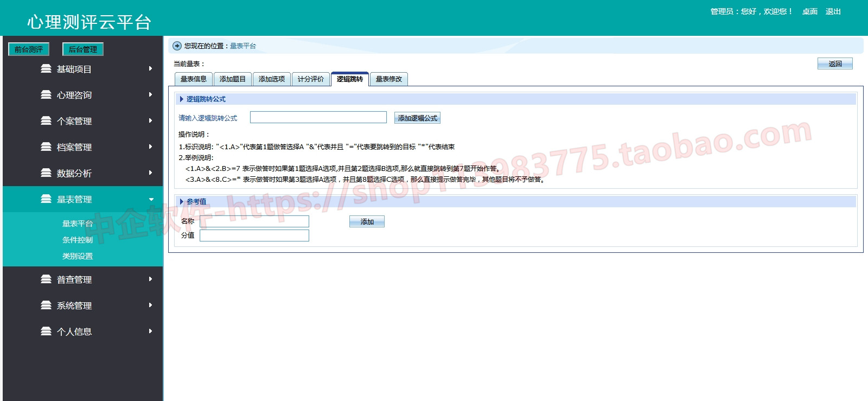
Task: Expand the 系统管理 menu arrow
Action: (x=150, y=305)
